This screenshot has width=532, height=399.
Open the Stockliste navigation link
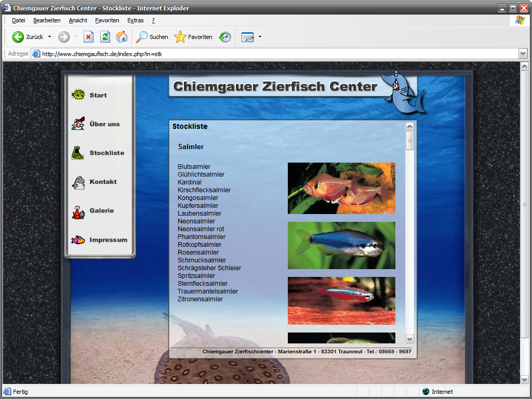point(107,153)
